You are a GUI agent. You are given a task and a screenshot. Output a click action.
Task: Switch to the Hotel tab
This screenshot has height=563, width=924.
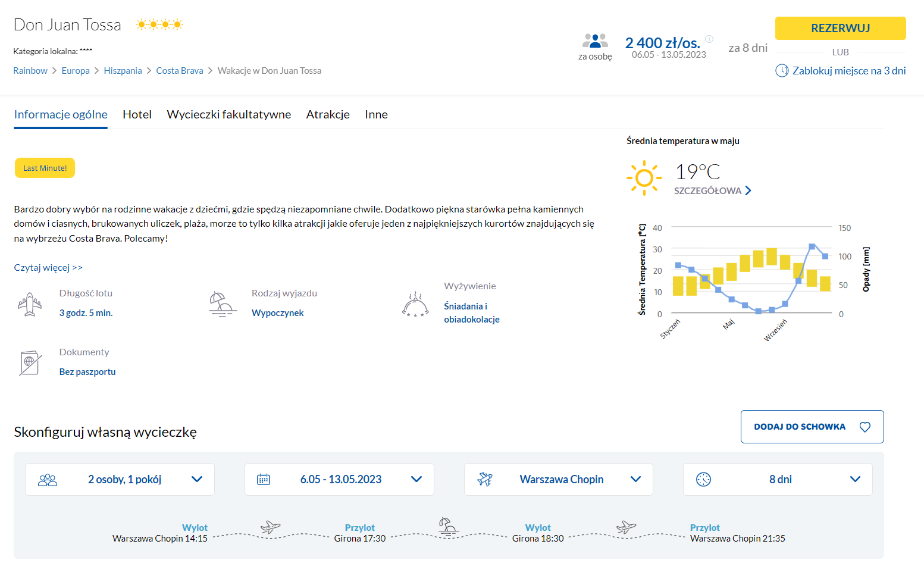point(137,114)
